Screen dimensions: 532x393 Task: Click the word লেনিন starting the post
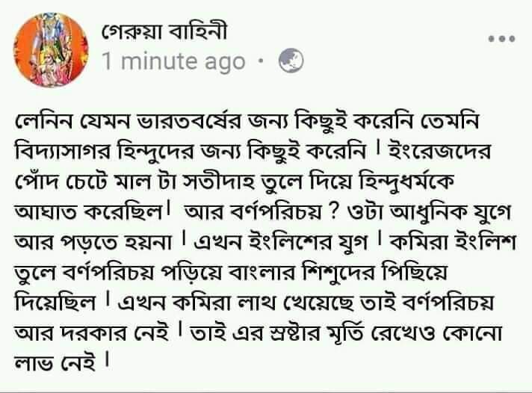[x=44, y=122]
